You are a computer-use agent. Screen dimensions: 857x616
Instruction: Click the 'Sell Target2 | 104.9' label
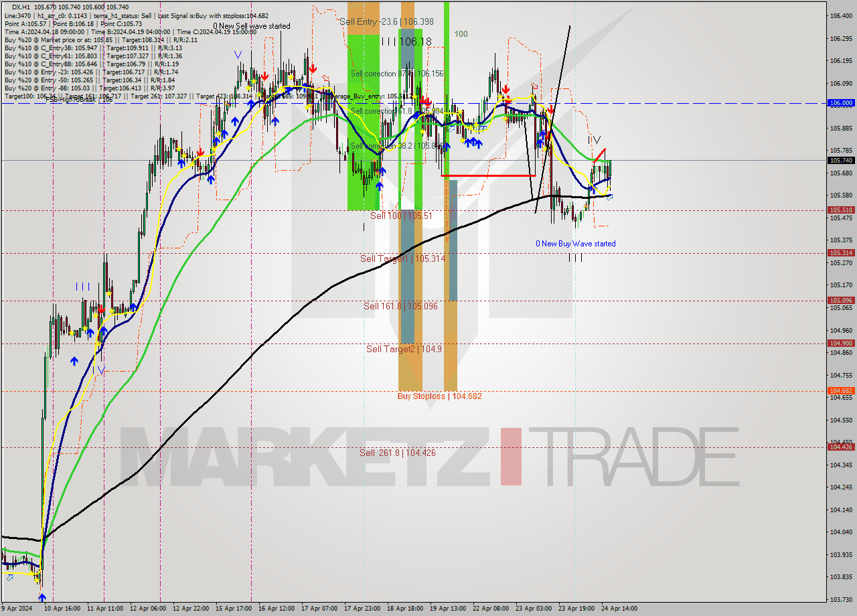[x=404, y=349]
